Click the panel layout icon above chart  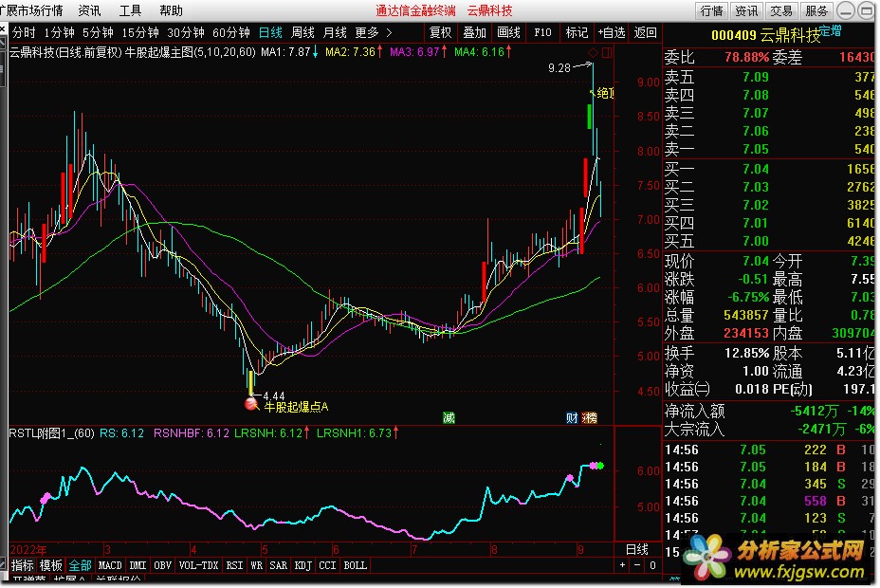coord(607,53)
